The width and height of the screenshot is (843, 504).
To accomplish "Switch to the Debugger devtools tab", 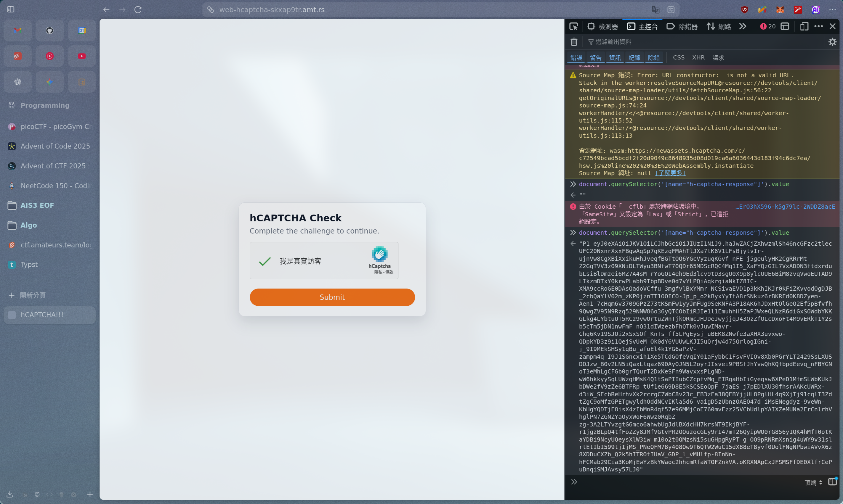I will click(x=682, y=27).
